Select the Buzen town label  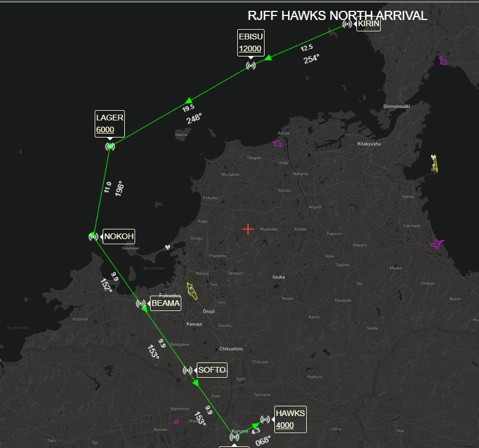[455, 299]
